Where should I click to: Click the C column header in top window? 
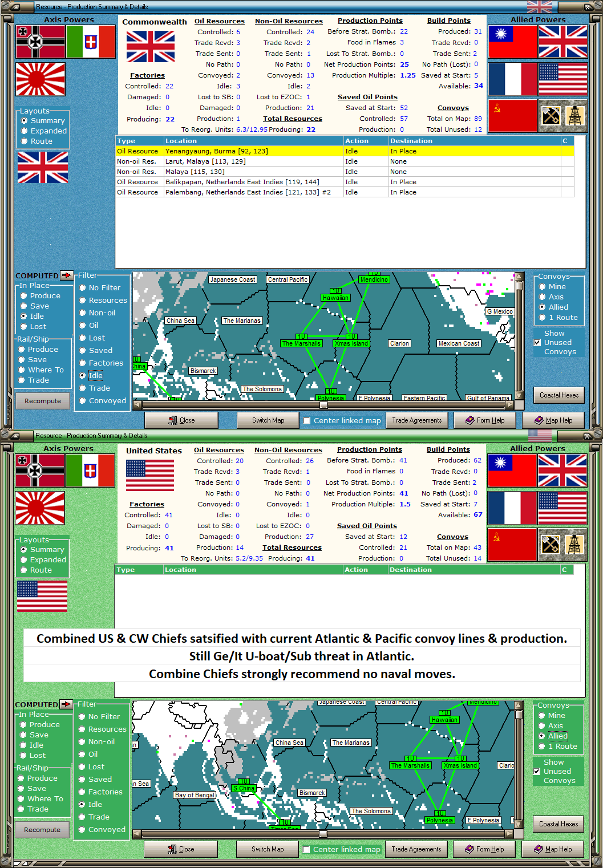tap(567, 141)
